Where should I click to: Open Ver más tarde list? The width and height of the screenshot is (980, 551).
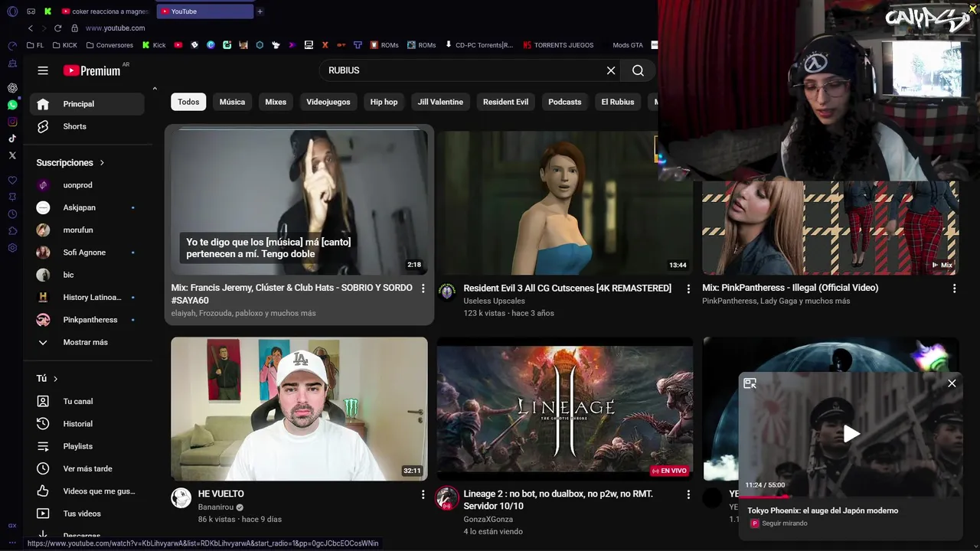(x=87, y=469)
